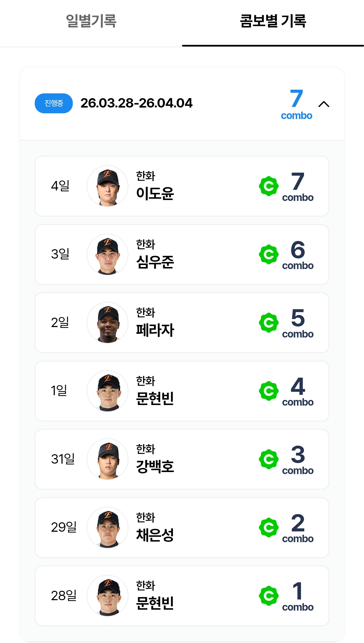The image size is (364, 643).
Task: Click the player name 강백호
Action: click(155, 467)
